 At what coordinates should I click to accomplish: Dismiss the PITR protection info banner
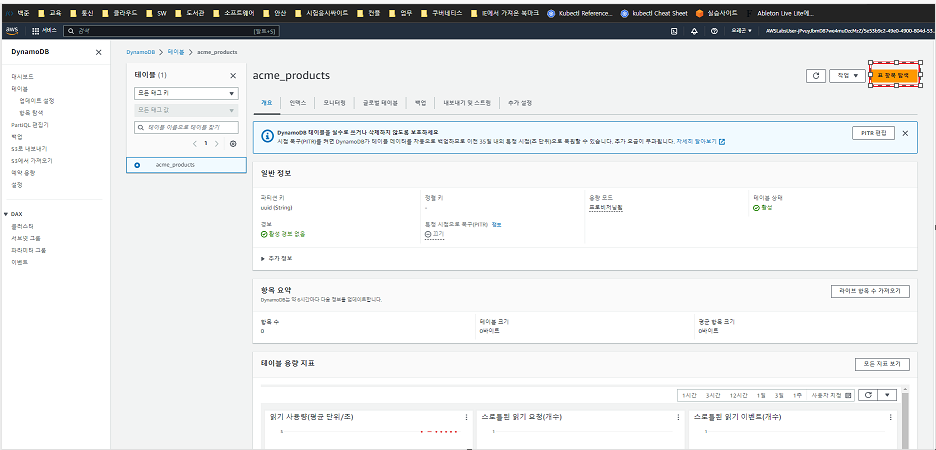(x=905, y=133)
